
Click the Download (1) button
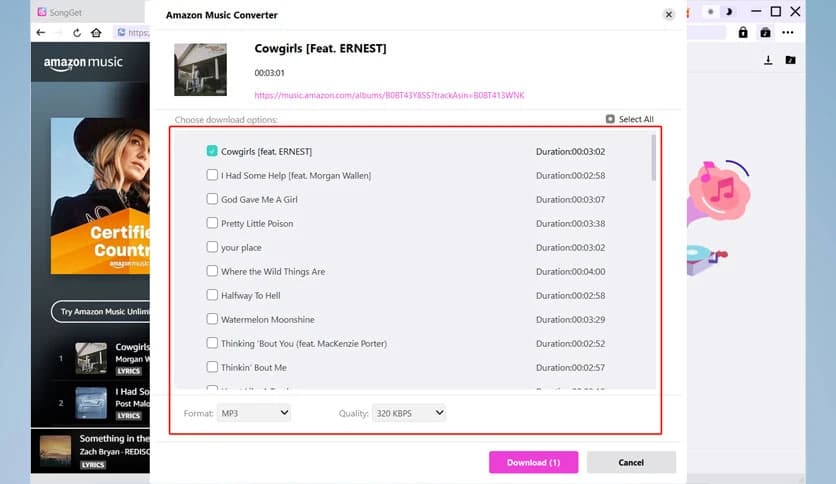pos(534,462)
